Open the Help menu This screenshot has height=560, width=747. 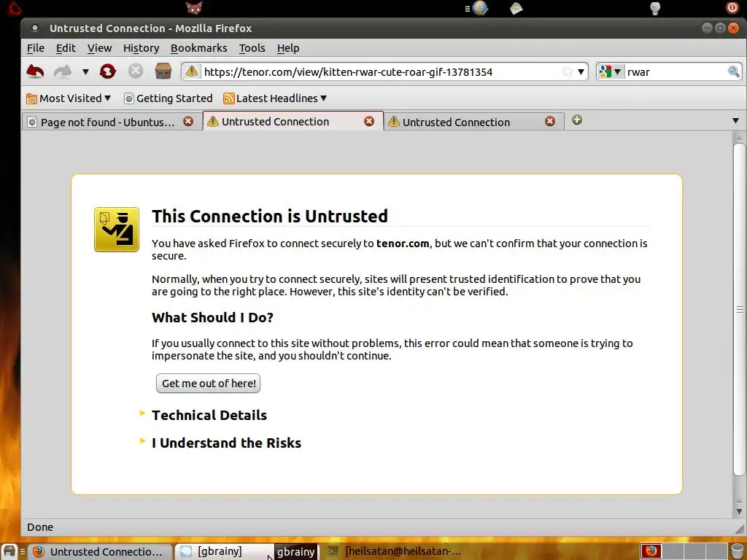tap(288, 48)
